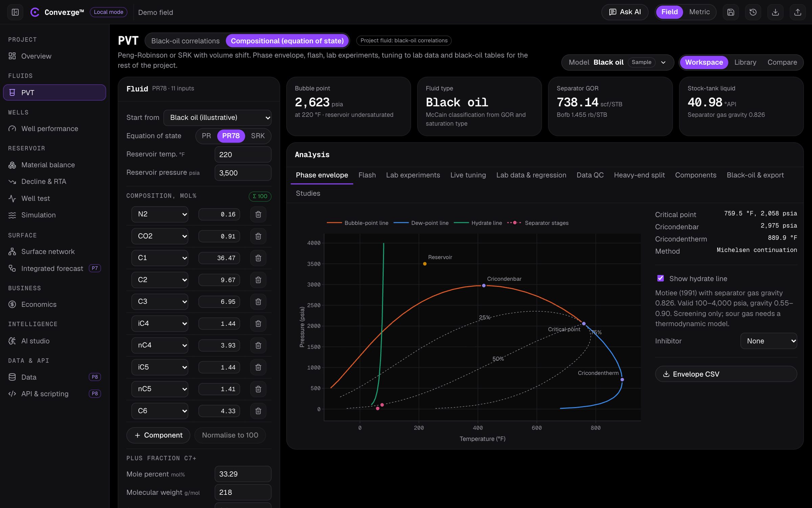Click the Reservoir pressure input field
The width and height of the screenshot is (812, 508).
tap(243, 173)
